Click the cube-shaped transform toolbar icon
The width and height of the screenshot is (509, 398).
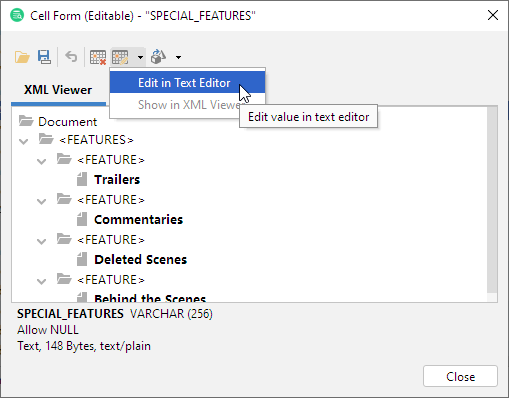click(x=158, y=57)
